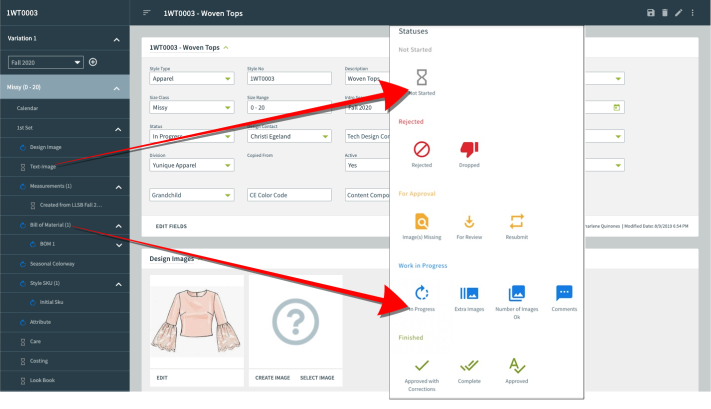Open the Style Type Apparel dropdown
The image size is (711, 409).
tap(190, 78)
